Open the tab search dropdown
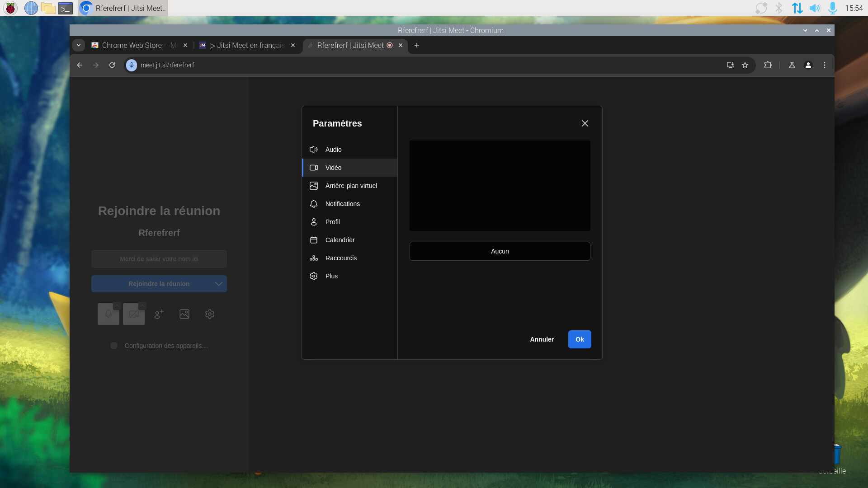The height and width of the screenshot is (488, 868). (79, 45)
